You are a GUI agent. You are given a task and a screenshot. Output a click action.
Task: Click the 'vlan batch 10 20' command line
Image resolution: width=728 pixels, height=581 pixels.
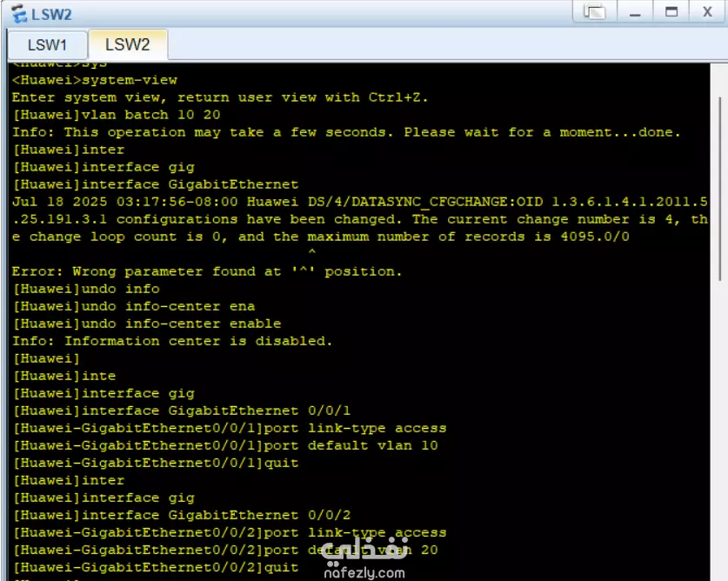(x=117, y=115)
